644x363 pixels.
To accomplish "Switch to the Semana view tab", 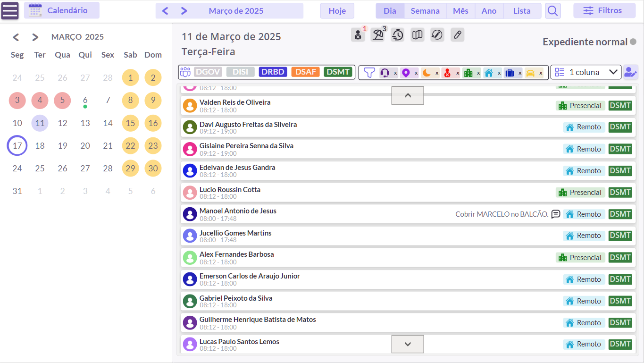I will (425, 11).
